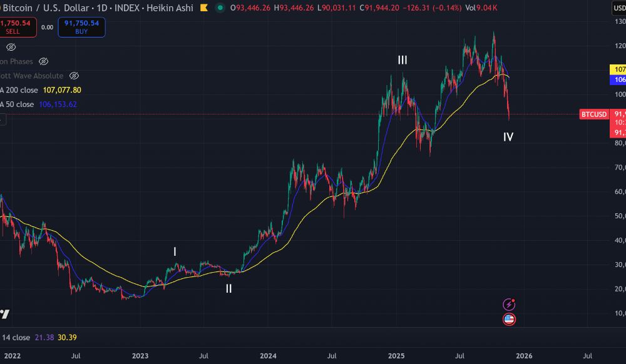
Task: Click the Vol 9.04K reading
Action: click(x=481, y=8)
